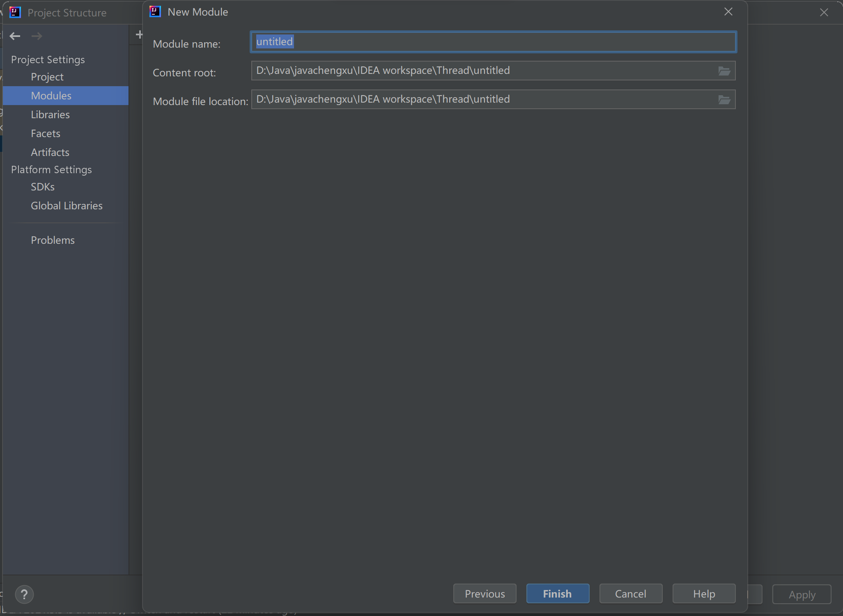Viewport: 843px width, 616px height.
Task: Browse for Module file location folder
Action: [724, 100]
